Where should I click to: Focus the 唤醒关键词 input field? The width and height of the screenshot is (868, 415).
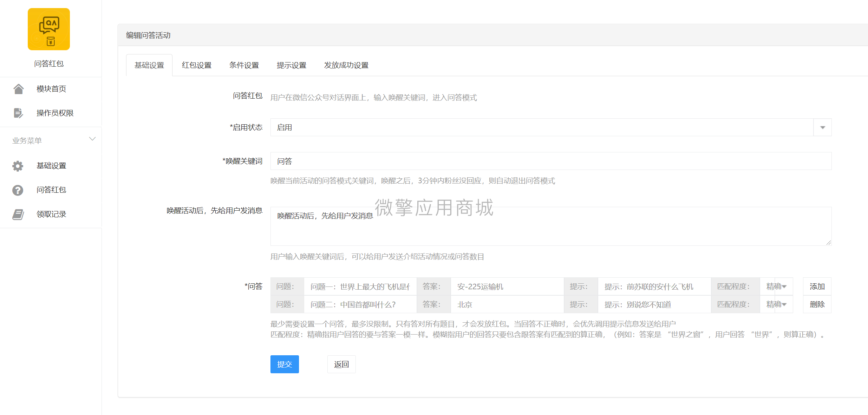pyautogui.click(x=551, y=161)
